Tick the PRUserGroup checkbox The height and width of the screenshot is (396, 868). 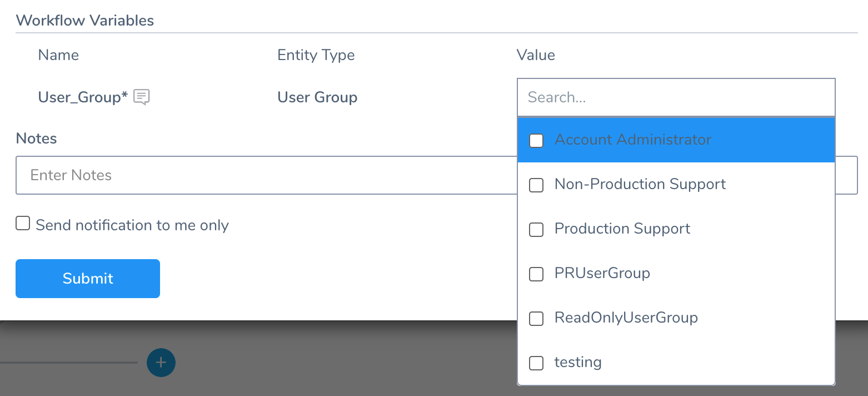pos(536,274)
